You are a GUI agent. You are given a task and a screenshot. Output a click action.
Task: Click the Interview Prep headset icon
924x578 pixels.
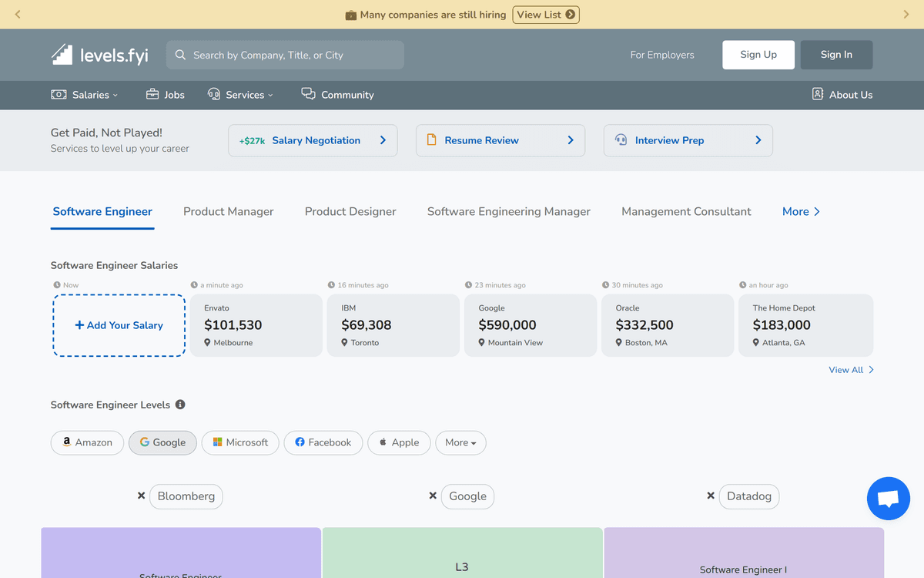[621, 140]
